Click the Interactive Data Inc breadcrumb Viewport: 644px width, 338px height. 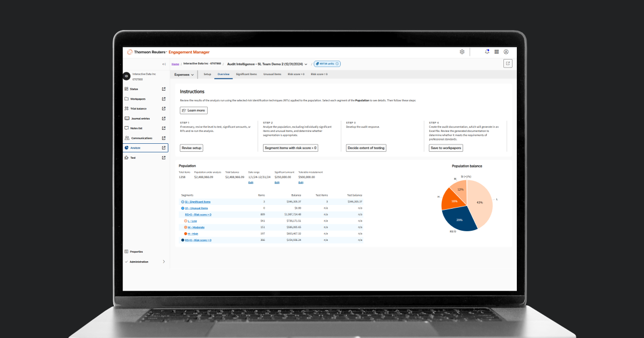[x=202, y=64]
